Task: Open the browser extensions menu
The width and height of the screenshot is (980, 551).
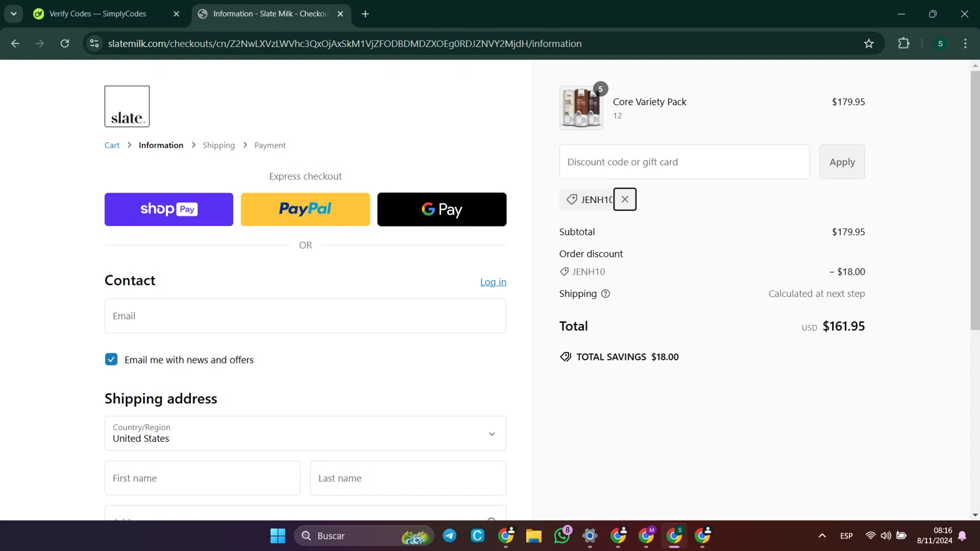Action: point(904,44)
